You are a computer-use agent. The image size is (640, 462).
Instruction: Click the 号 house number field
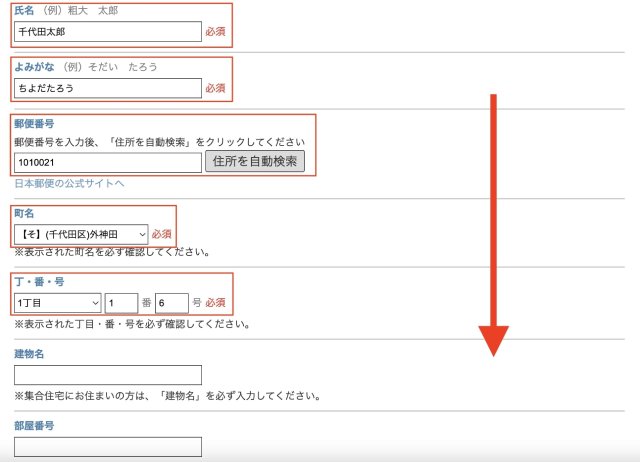[172, 303]
